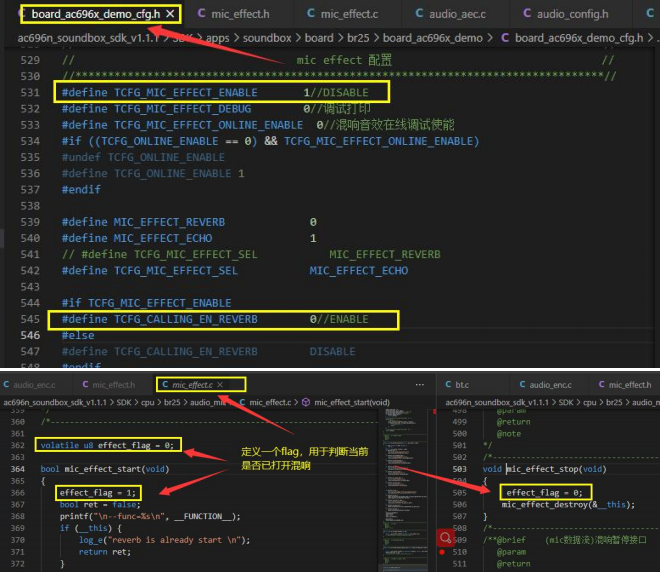
Task: Open the More Actions ellipsis menu
Action: click(x=420, y=385)
